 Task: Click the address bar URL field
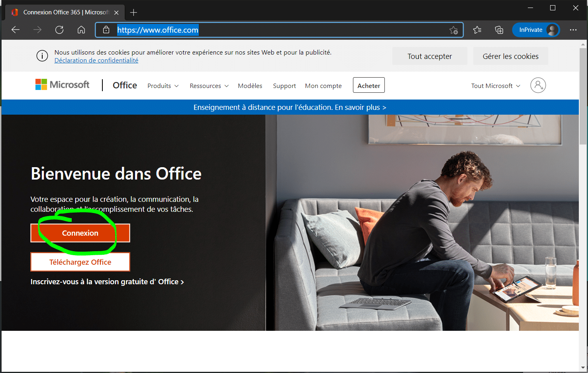click(x=279, y=30)
